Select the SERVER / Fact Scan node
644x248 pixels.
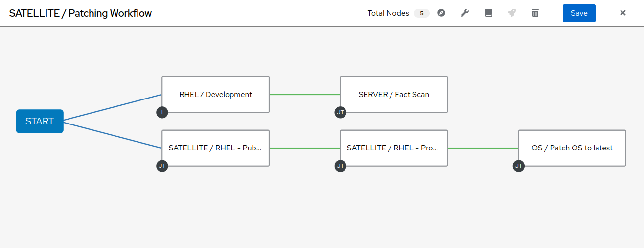pyautogui.click(x=394, y=94)
